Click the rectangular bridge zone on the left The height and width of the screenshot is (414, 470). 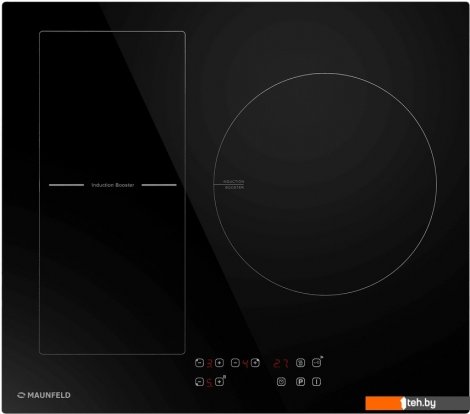tap(112, 193)
